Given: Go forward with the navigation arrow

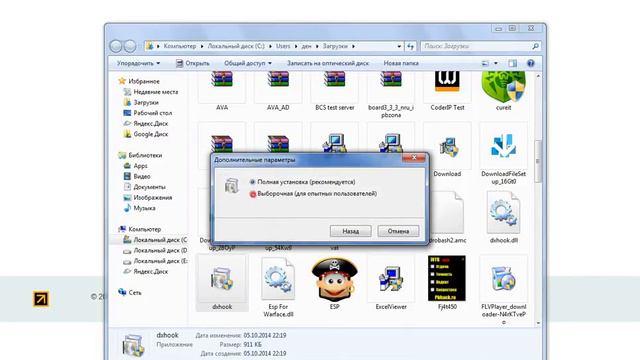Looking at the screenshot, I should pos(130,46).
